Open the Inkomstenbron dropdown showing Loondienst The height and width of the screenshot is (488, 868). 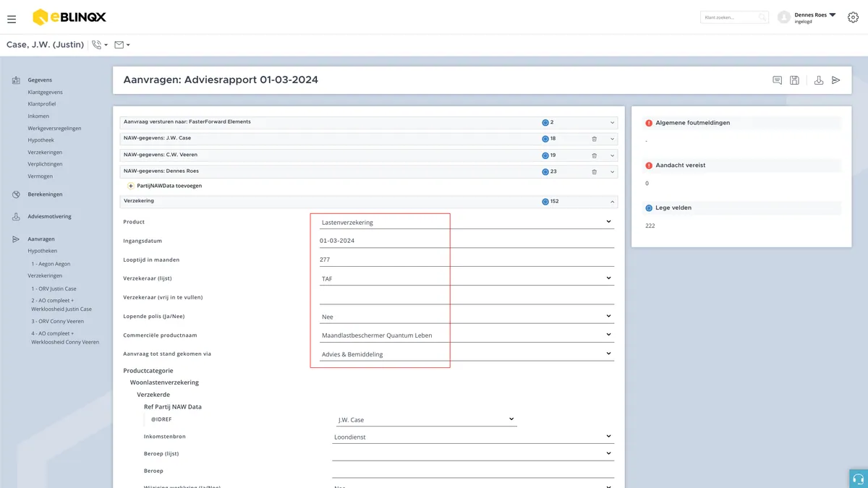pos(473,437)
